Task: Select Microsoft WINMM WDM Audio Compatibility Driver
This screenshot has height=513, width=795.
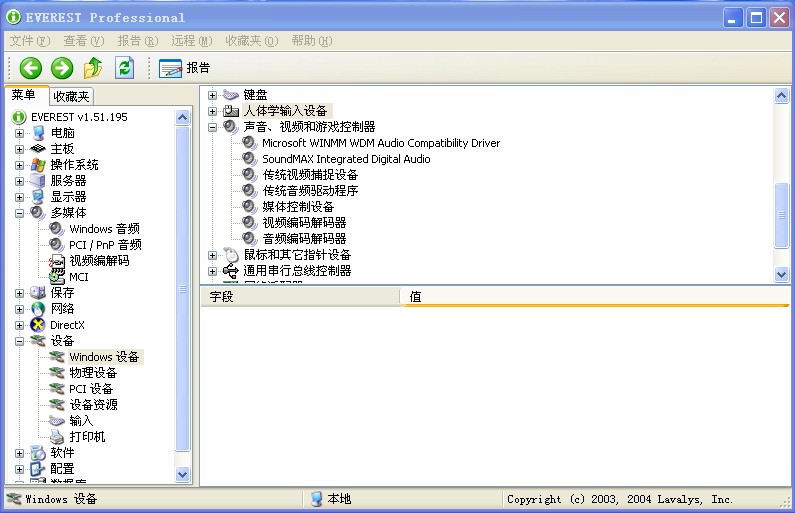Action: [381, 143]
